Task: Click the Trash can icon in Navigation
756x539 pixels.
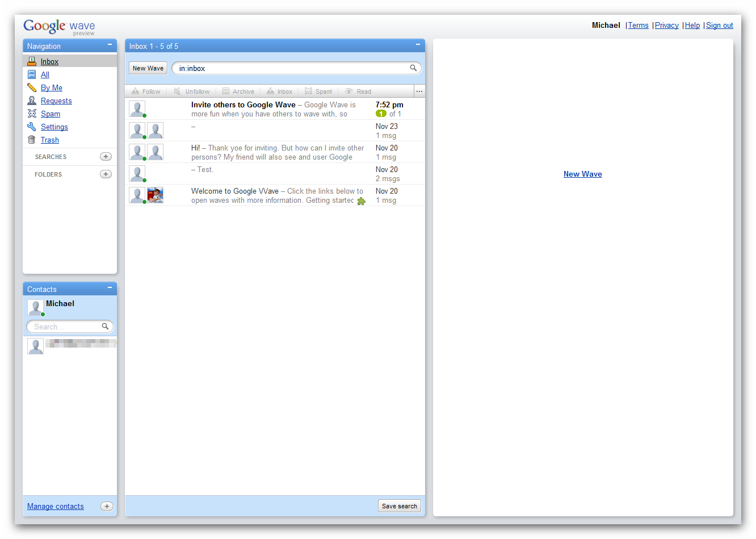Action: coord(32,140)
